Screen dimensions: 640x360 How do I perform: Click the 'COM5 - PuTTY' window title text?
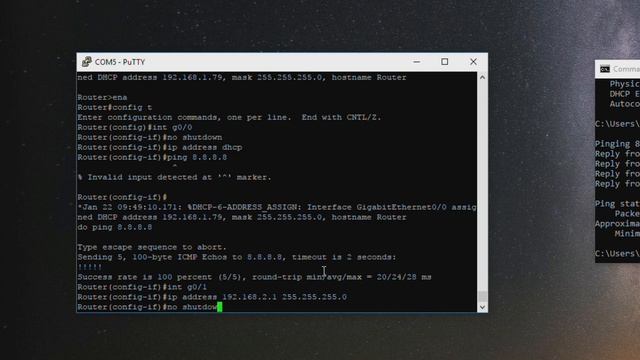[120, 62]
